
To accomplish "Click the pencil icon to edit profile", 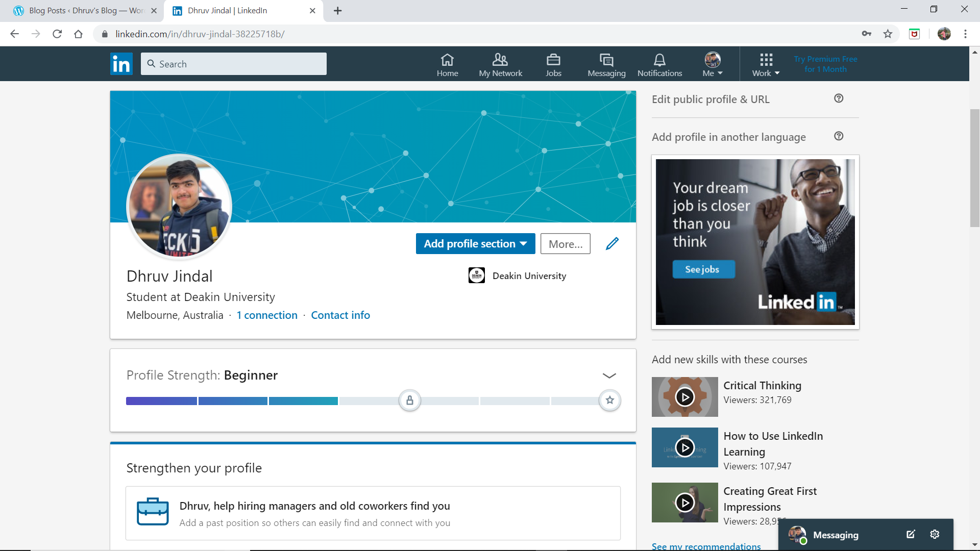I will [612, 244].
